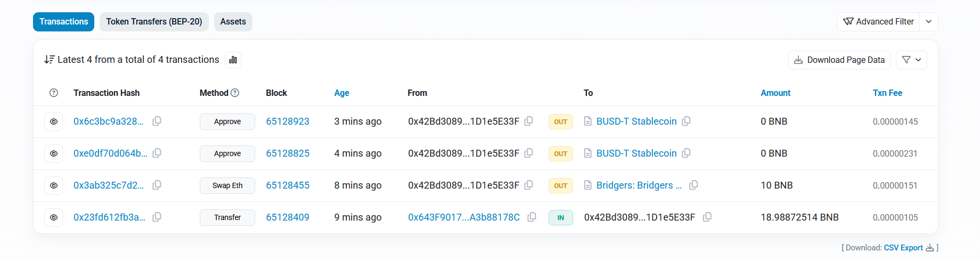Click help icon next to Method header

pyautogui.click(x=235, y=93)
